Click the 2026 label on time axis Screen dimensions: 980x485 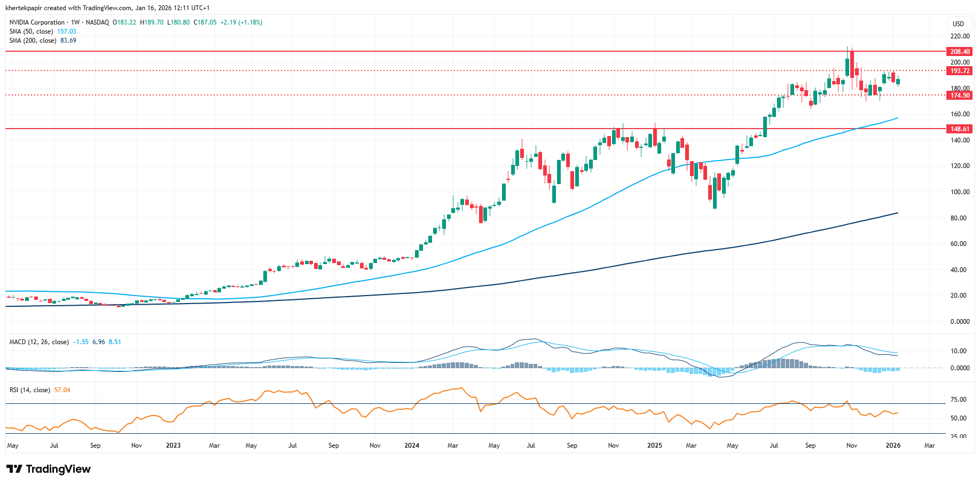[x=893, y=446]
